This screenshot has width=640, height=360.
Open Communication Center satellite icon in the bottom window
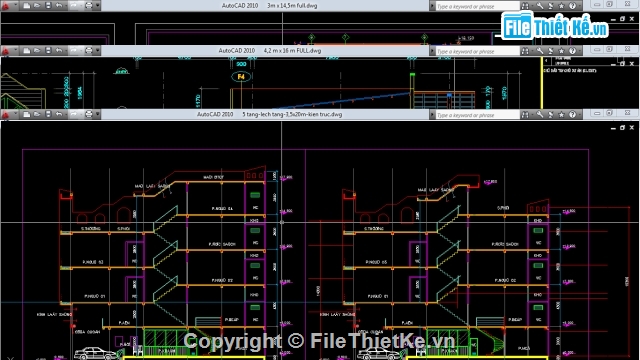(x=551, y=115)
